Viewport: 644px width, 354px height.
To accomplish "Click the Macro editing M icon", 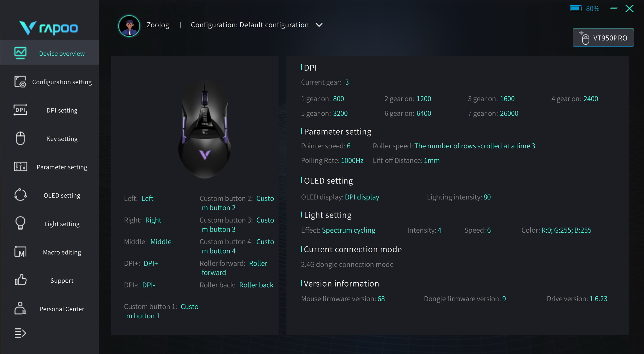I will [x=20, y=252].
